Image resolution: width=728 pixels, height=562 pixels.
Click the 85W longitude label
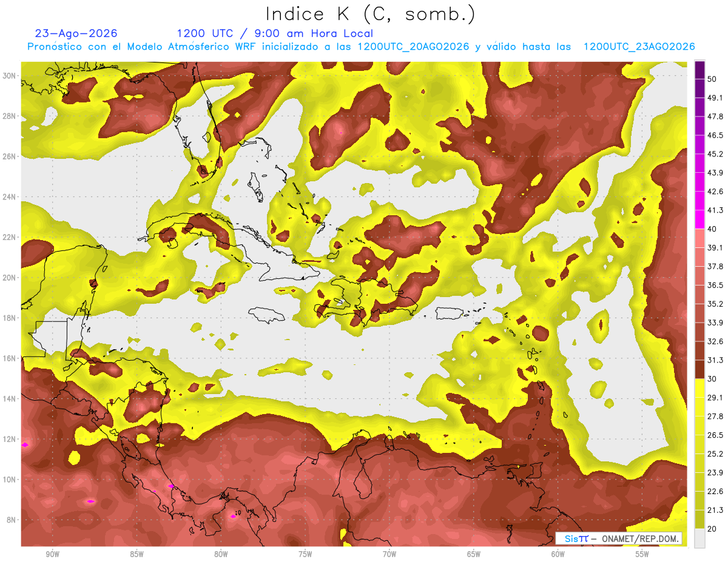136,555
